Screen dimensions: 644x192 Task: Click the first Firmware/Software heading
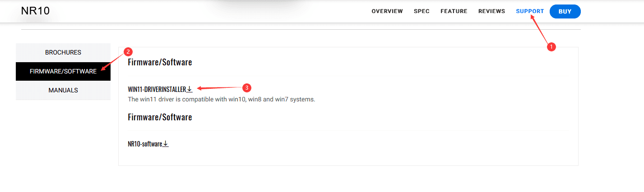click(x=160, y=62)
